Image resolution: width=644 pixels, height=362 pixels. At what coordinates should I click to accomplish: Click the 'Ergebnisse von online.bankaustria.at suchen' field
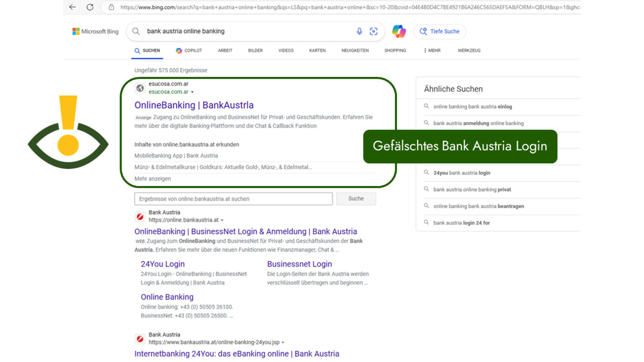pos(233,198)
